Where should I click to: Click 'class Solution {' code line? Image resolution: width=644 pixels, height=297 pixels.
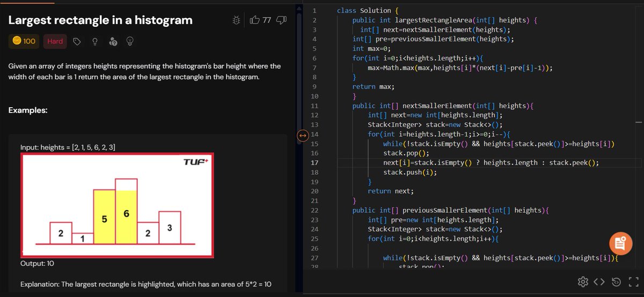tap(368, 10)
